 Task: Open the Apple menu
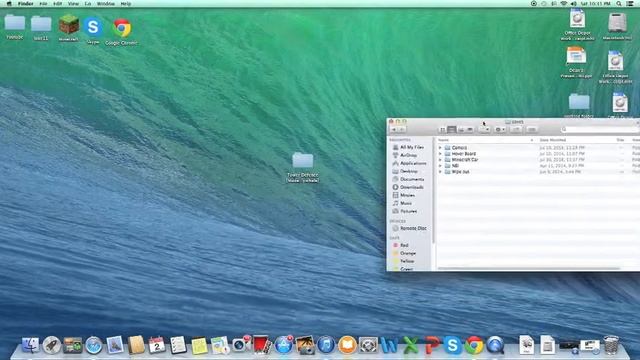[x=9, y=4]
